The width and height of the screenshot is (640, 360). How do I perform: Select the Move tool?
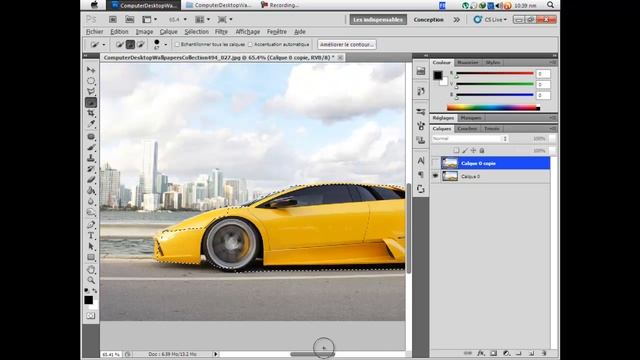tap(91, 70)
